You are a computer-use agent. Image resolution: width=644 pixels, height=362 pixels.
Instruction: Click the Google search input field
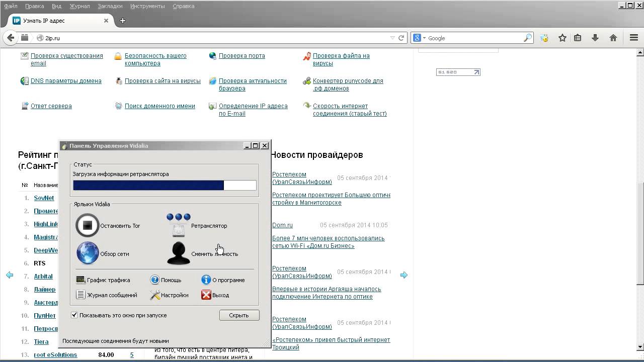(474, 38)
